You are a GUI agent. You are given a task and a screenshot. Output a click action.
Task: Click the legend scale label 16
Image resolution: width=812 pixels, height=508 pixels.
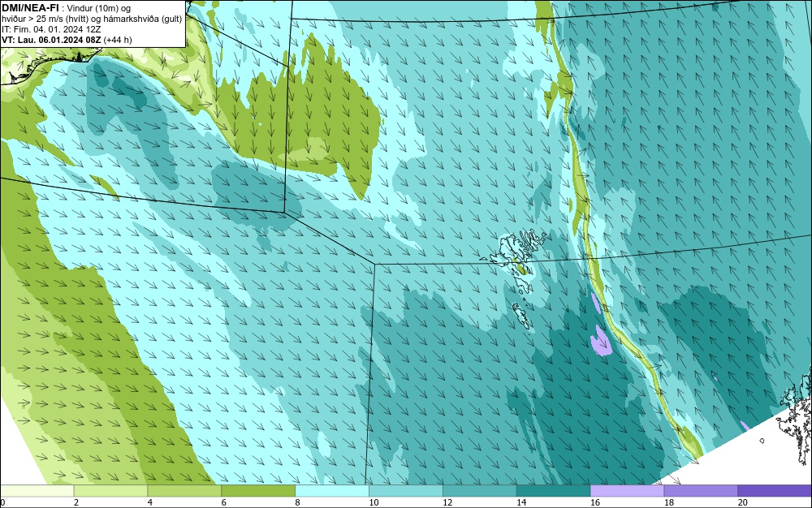[595, 502]
